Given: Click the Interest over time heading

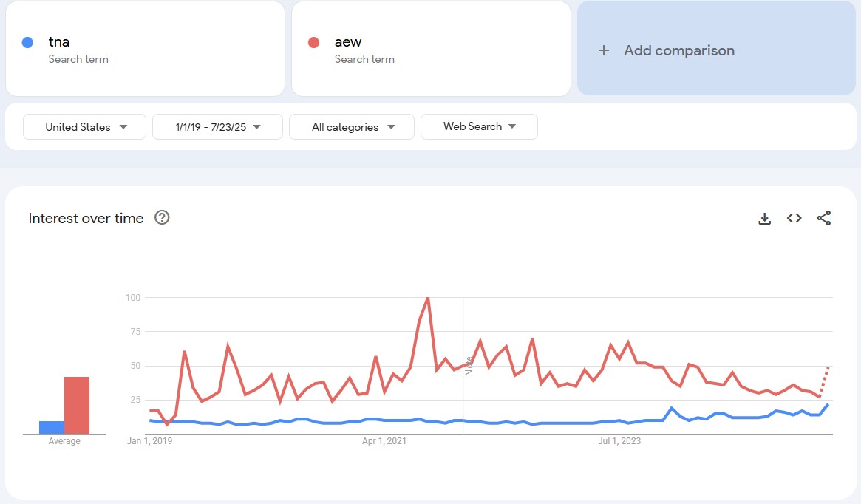Looking at the screenshot, I should [x=86, y=219].
